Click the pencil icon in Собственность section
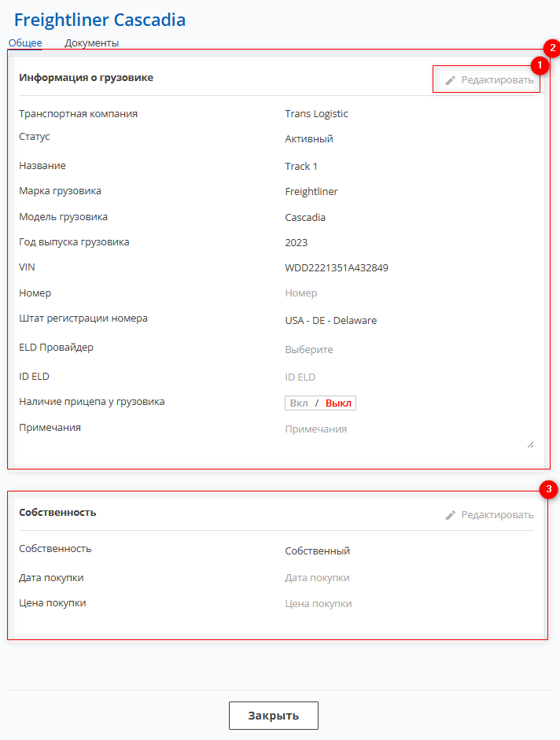Image resolution: width=560 pixels, height=740 pixels. [x=451, y=515]
